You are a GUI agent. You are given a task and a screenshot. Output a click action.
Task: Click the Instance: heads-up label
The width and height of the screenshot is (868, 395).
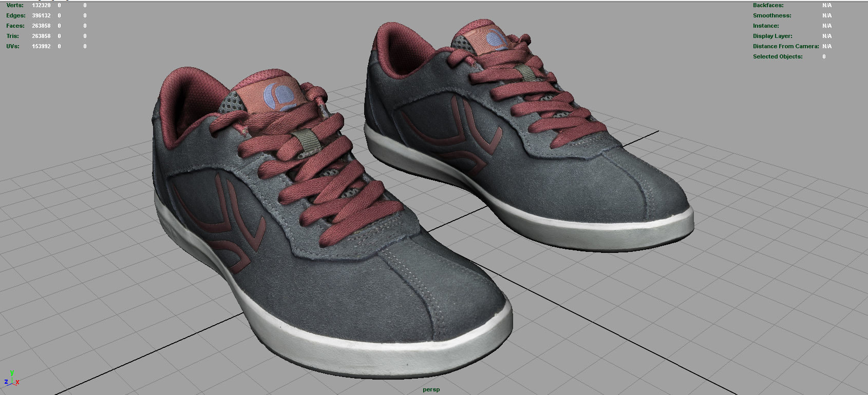coord(766,26)
